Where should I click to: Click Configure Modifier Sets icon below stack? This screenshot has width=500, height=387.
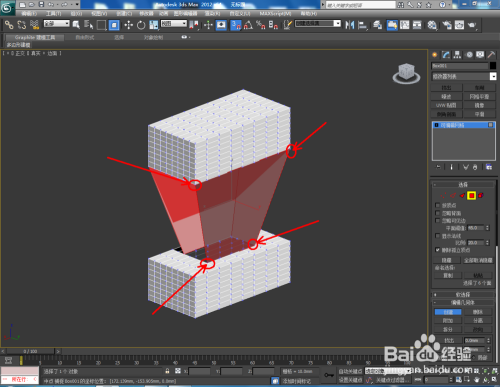tap(489, 167)
